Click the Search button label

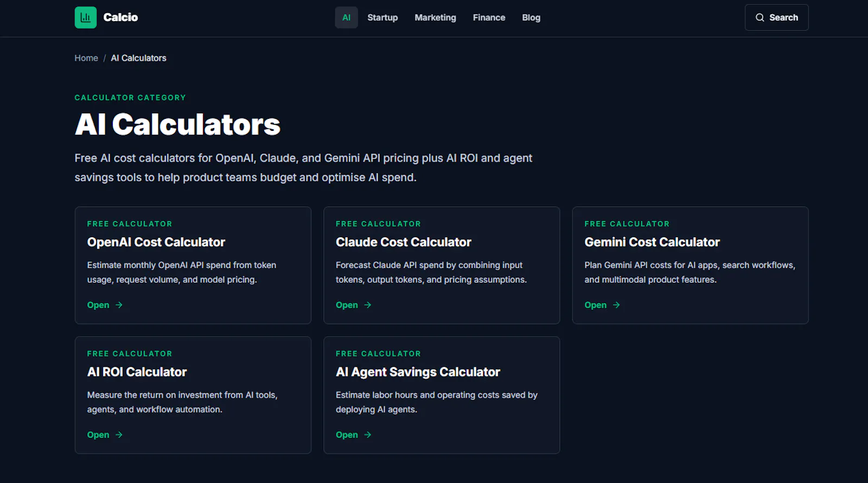783,17
